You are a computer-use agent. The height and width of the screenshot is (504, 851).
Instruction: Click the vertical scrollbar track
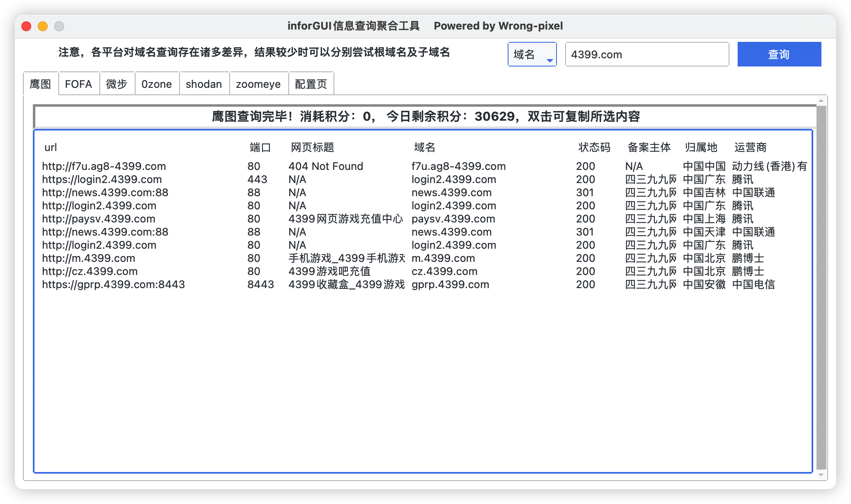(821, 287)
